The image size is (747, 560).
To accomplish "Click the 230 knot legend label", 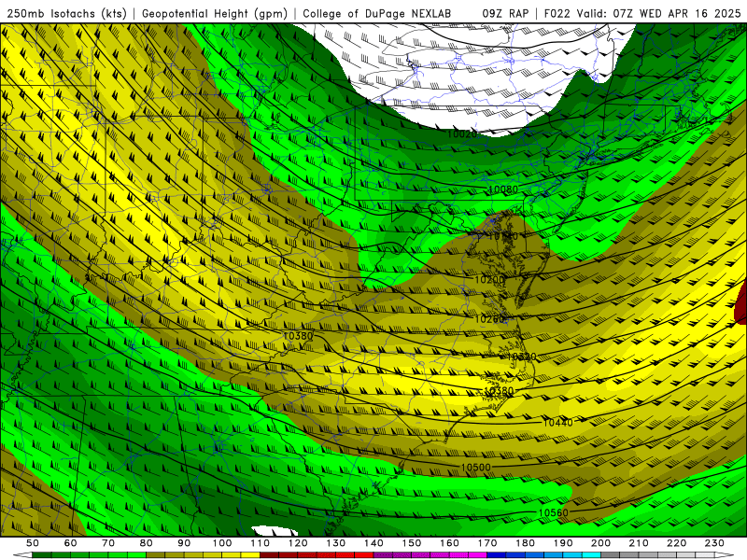I will 714,543.
